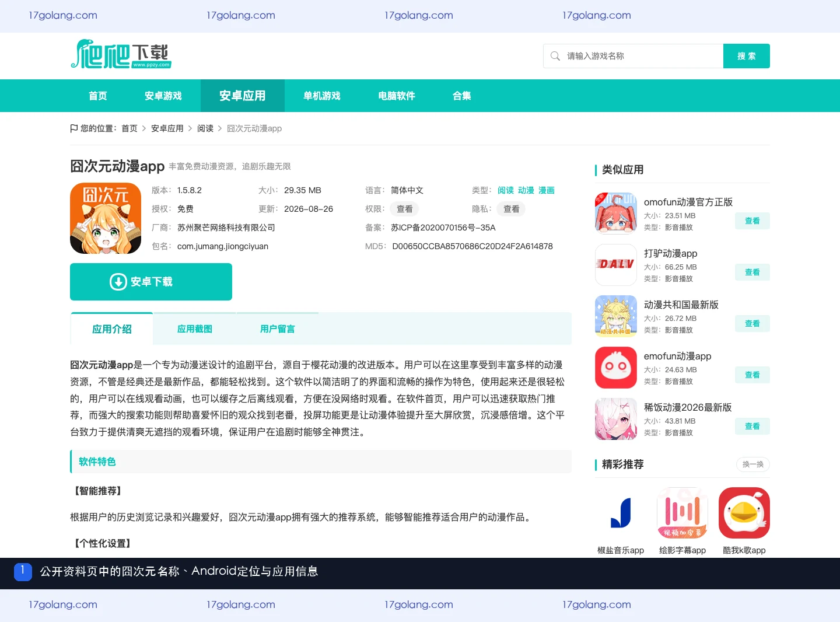Click the MD5 value D00650CCBA8570686C20D24F2A614878
This screenshot has height=622, width=840.
[473, 246]
